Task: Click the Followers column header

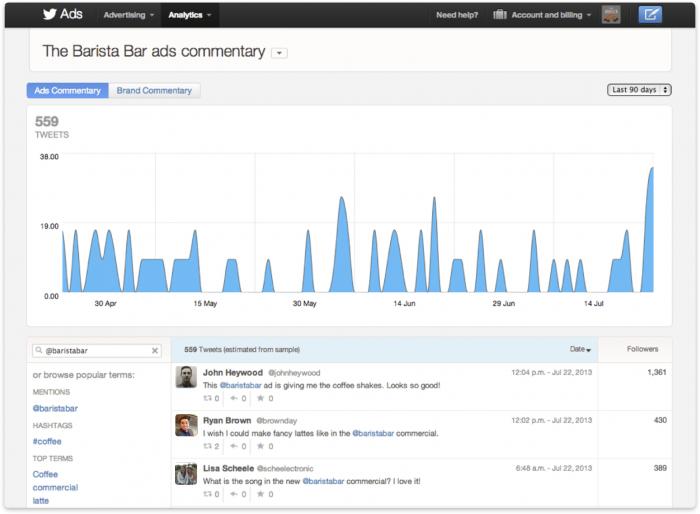Action: (x=642, y=349)
